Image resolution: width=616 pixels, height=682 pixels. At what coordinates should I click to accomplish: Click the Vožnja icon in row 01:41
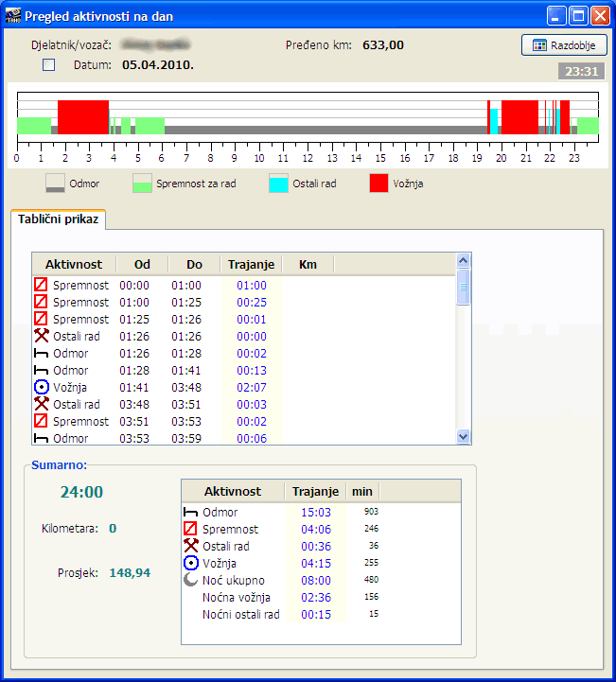pos(41,387)
